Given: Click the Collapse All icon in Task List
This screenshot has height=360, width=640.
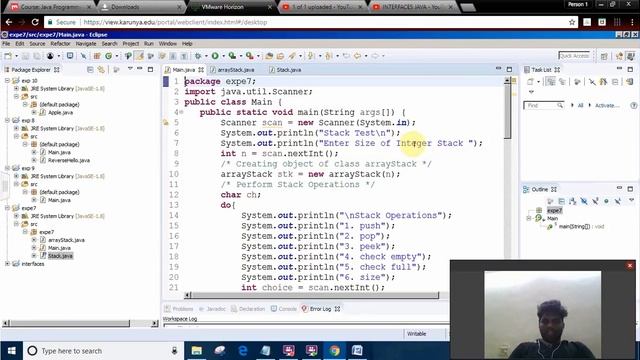Looking at the screenshot, I should tap(615, 82).
